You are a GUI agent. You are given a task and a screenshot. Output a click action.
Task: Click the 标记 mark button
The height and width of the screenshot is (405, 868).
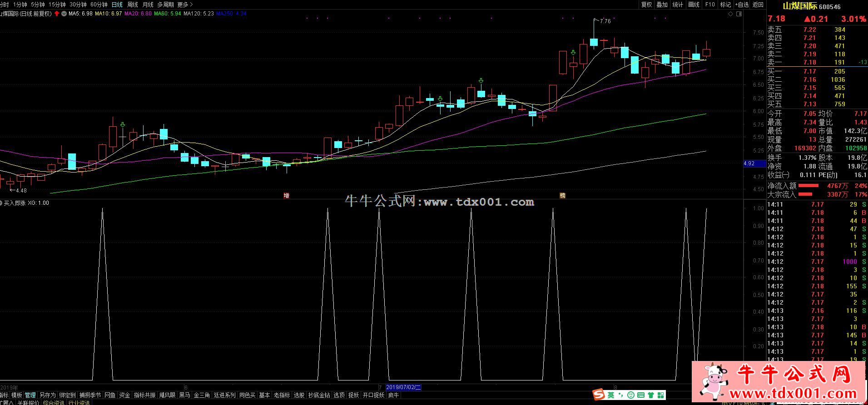click(x=726, y=5)
